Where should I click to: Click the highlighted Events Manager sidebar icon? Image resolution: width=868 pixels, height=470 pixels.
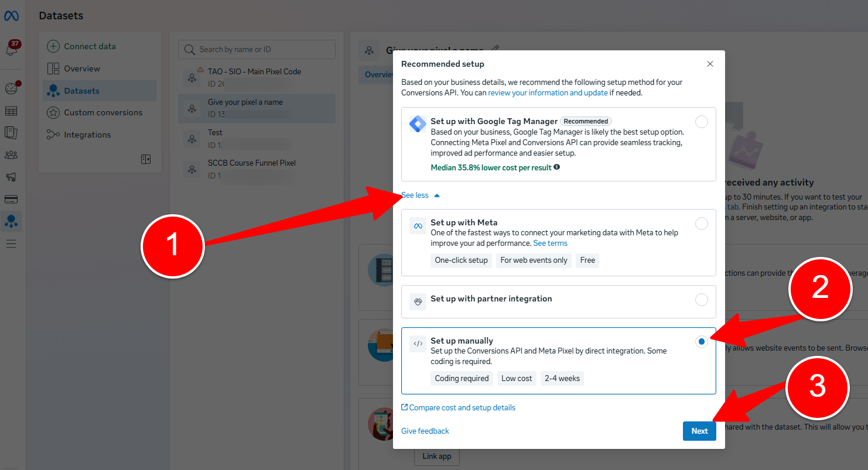(x=11, y=221)
